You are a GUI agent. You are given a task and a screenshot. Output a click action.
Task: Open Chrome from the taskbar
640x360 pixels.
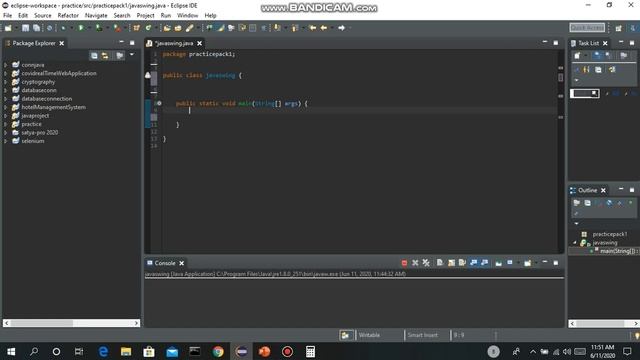(x=218, y=351)
